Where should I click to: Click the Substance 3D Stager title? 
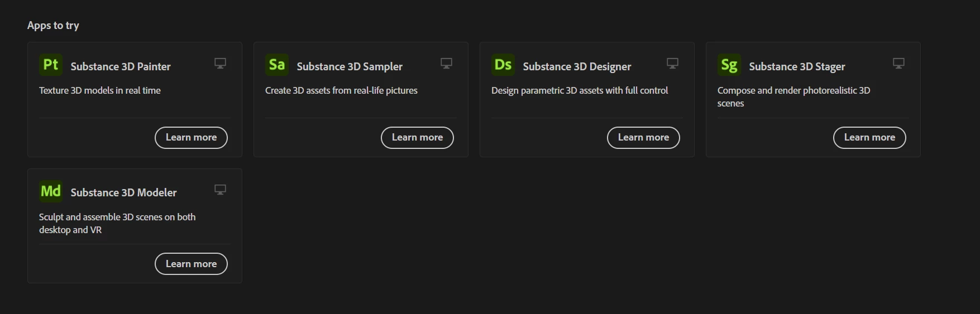tap(797, 66)
